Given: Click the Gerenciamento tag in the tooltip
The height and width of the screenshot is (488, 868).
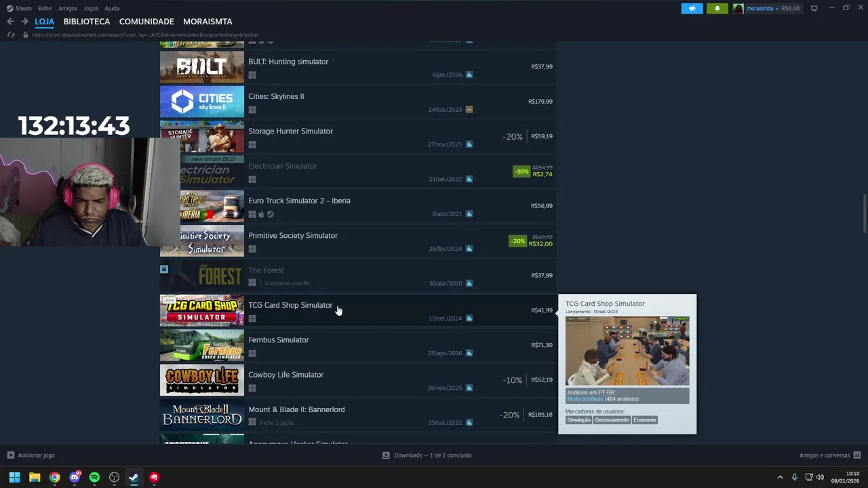Looking at the screenshot, I should click(x=612, y=420).
